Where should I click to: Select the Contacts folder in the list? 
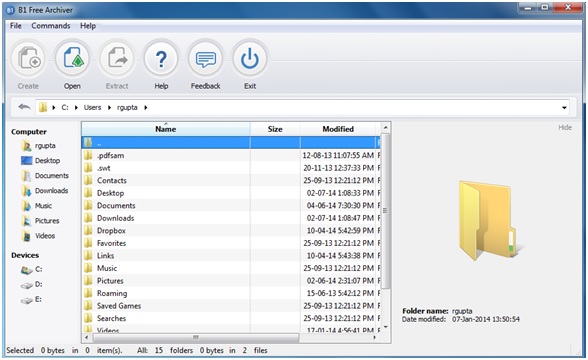(231, 180)
